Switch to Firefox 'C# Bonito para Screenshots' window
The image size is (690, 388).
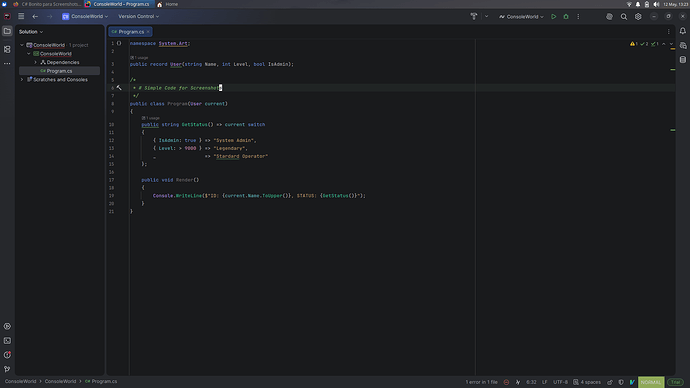coord(47,4)
